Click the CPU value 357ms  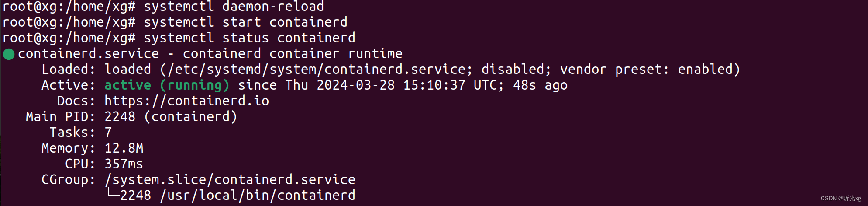124,164
